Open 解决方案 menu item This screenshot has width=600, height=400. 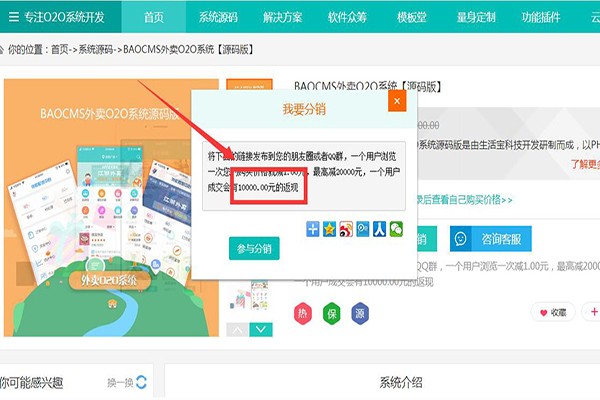(x=282, y=17)
